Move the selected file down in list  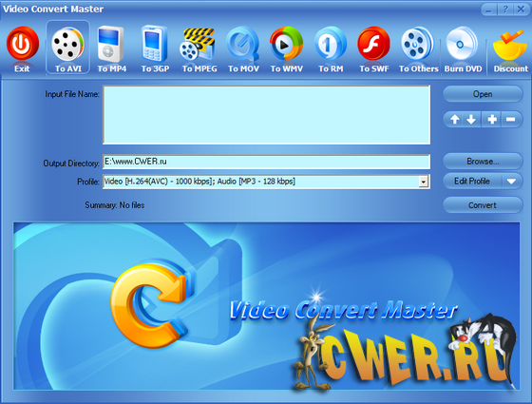click(471, 120)
